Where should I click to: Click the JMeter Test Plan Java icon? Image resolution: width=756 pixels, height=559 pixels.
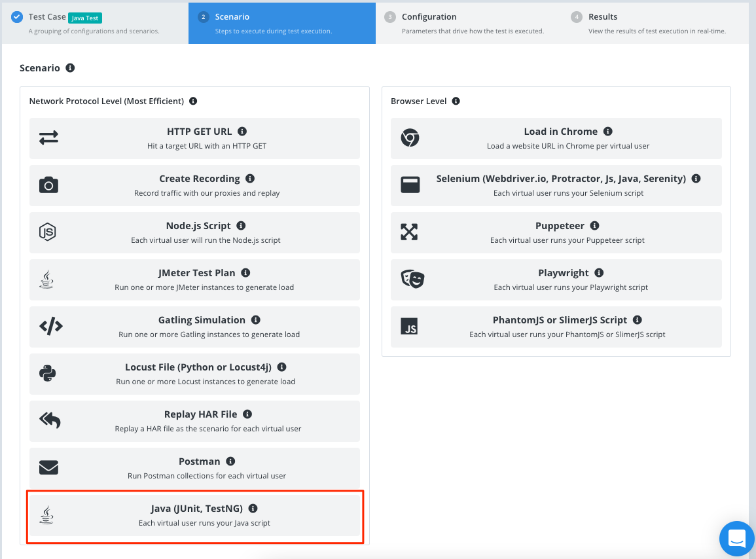click(x=46, y=279)
